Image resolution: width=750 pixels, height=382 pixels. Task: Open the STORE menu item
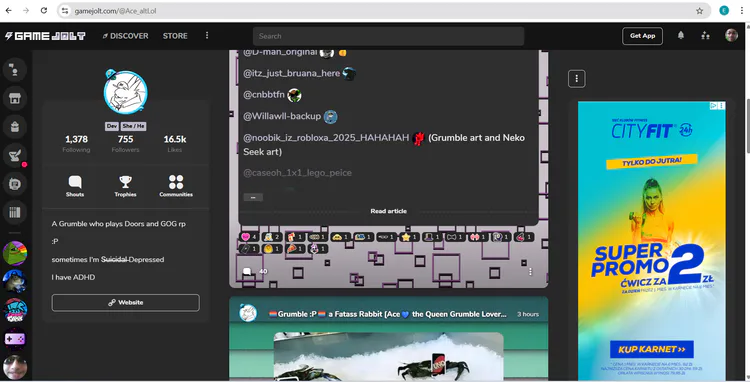click(175, 36)
